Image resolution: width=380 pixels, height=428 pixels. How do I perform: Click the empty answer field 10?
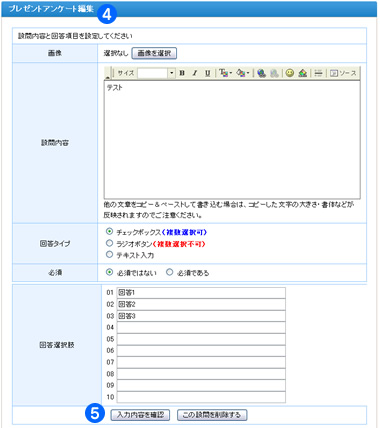tap(201, 397)
